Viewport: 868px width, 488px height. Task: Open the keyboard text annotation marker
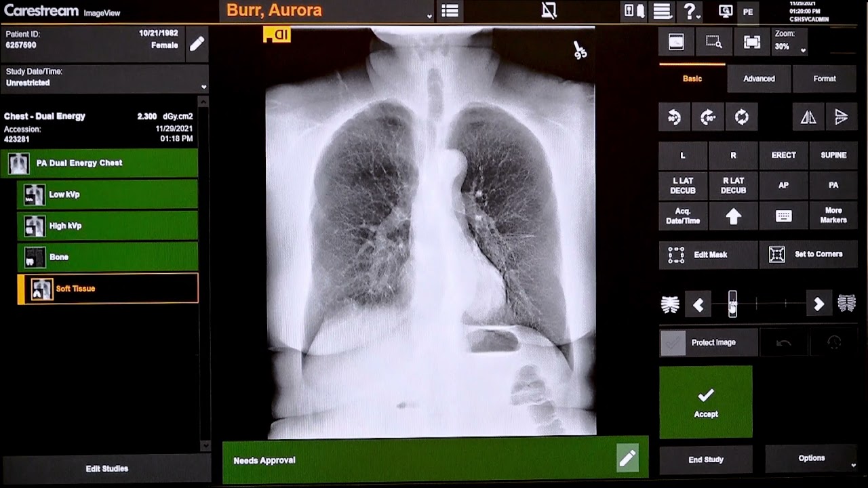783,216
